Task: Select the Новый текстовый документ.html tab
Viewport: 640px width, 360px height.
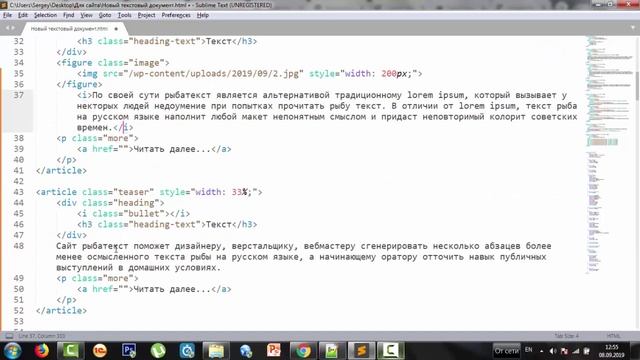Action: pyautogui.click(x=69, y=29)
